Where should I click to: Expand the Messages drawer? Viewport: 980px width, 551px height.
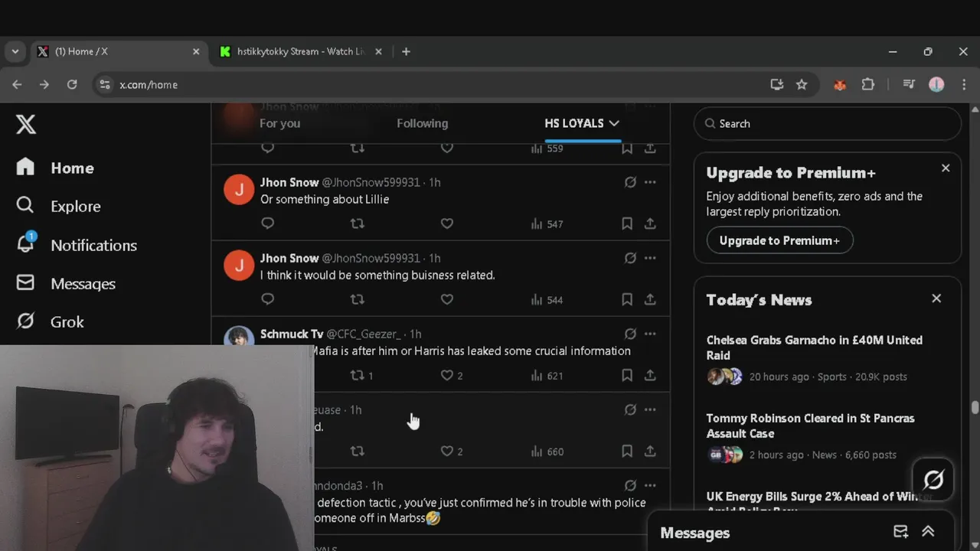(x=928, y=532)
